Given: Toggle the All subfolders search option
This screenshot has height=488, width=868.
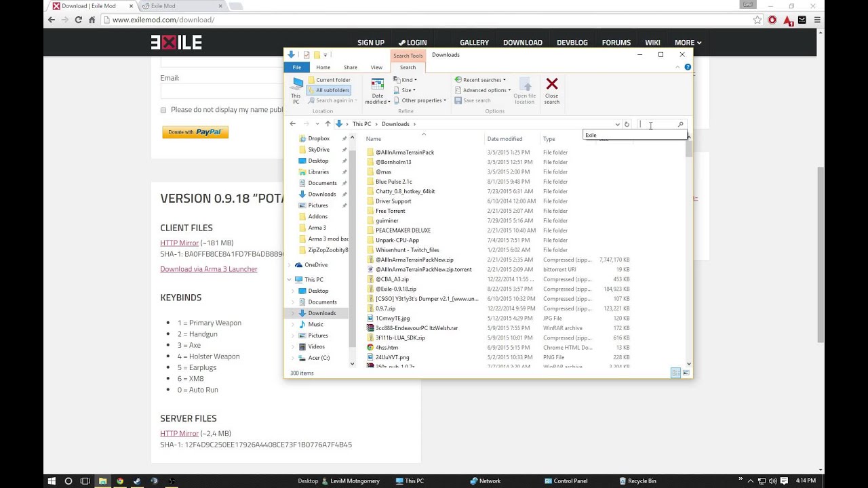Looking at the screenshot, I should tap(329, 90).
